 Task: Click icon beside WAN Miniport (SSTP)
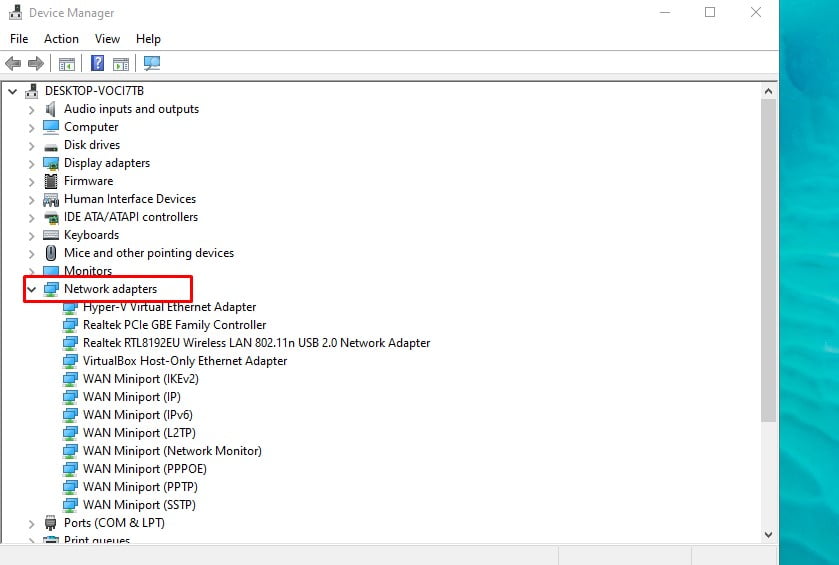[70, 505]
